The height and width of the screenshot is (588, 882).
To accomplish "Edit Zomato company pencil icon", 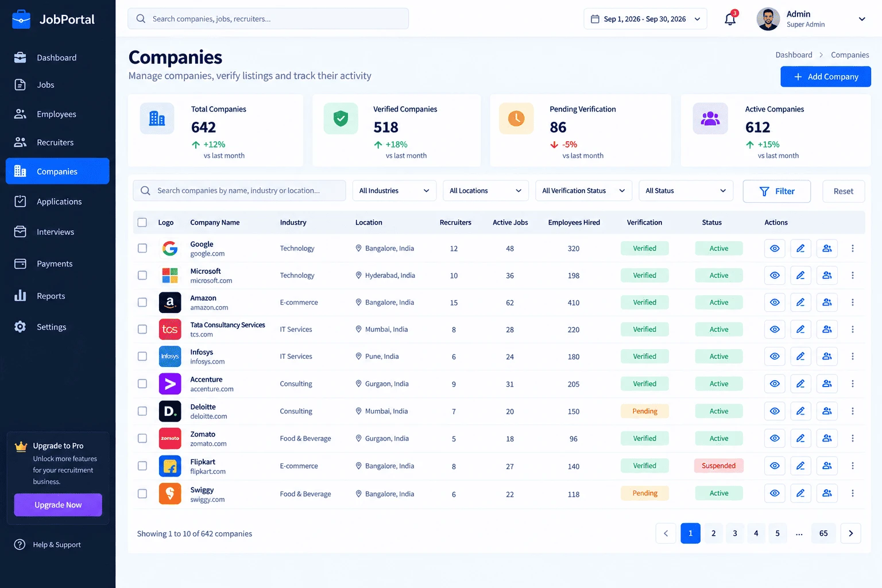I will click(800, 438).
